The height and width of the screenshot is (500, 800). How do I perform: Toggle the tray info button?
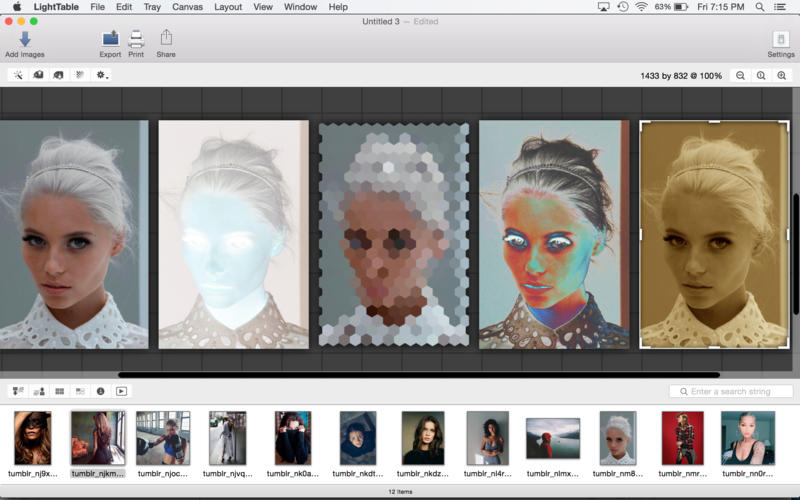click(101, 391)
